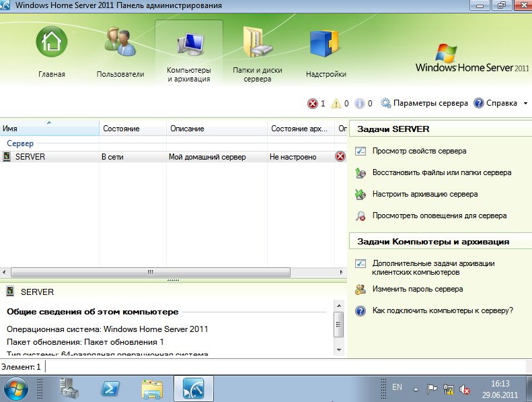Click Восстановить файлы или папки сервера
The image size is (532, 402).
(442, 172)
